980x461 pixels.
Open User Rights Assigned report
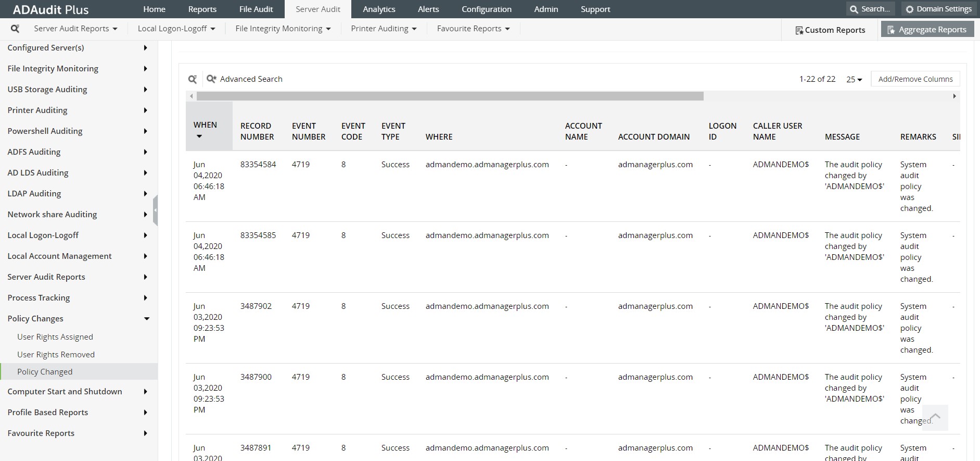pyautogui.click(x=55, y=337)
